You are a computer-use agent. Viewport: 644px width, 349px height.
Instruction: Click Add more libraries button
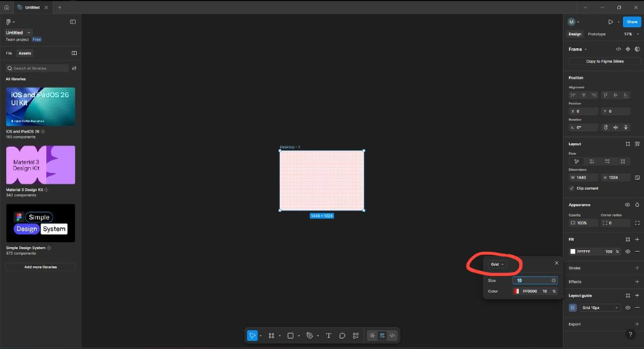(x=40, y=267)
